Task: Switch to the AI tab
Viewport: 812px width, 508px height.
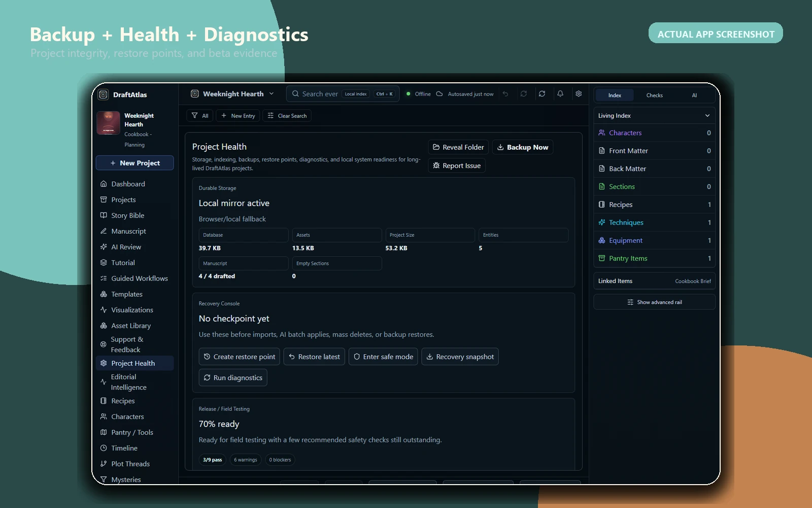Action: tap(694, 95)
